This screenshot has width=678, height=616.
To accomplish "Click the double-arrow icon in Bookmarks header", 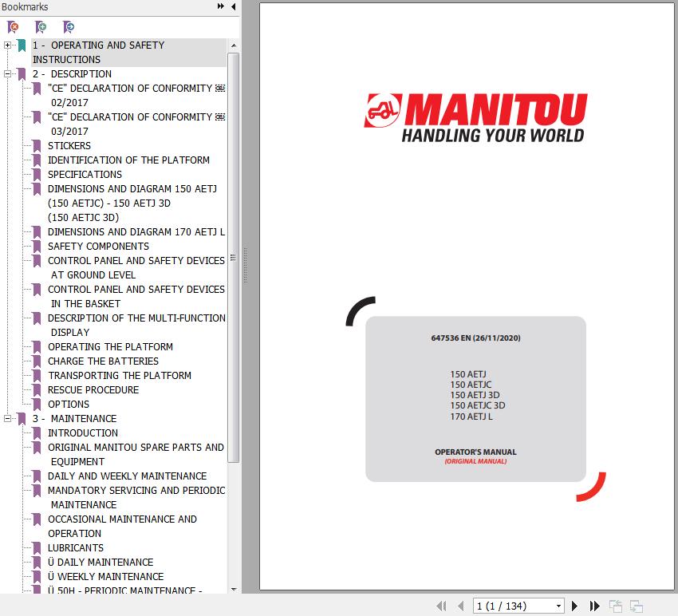I will [x=220, y=6].
